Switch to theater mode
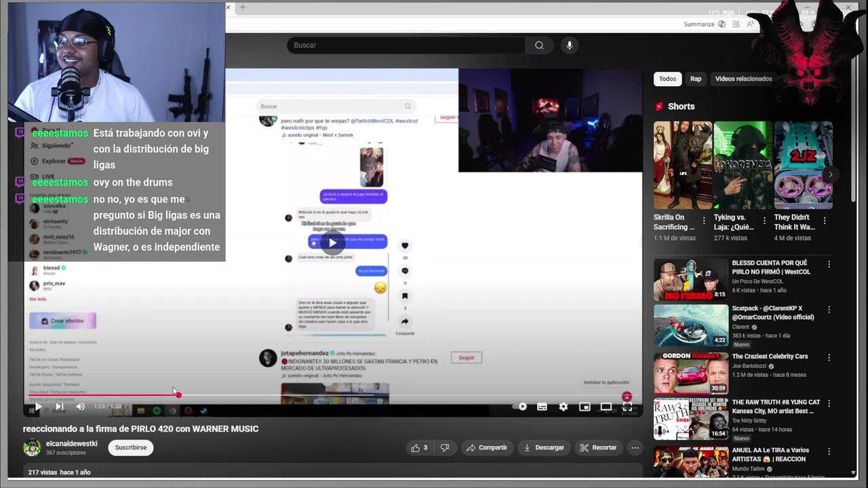Image resolution: width=868 pixels, height=488 pixels. point(606,407)
